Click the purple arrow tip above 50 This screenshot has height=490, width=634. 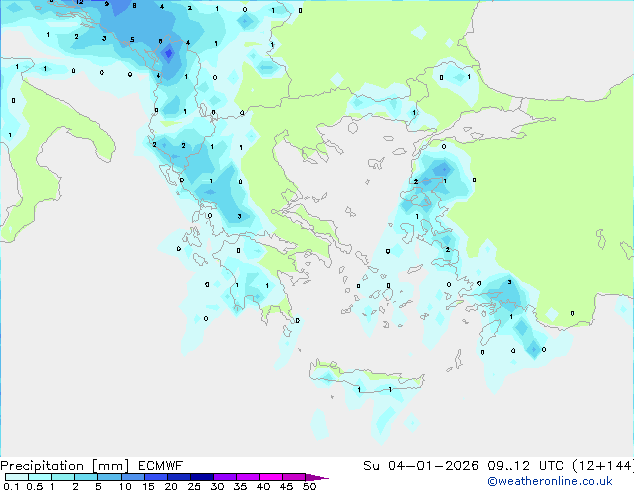pos(317,477)
